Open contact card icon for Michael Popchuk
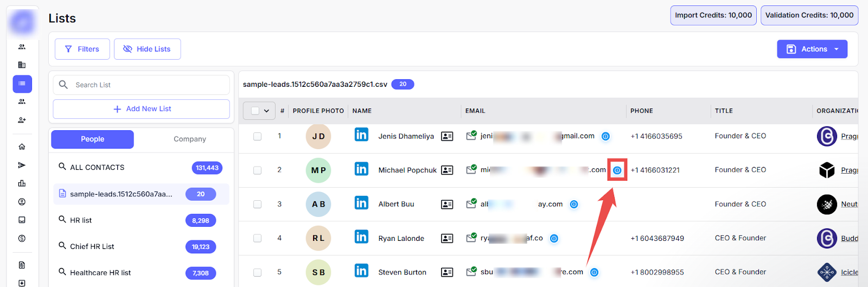This screenshot has width=868, height=287. click(x=447, y=170)
